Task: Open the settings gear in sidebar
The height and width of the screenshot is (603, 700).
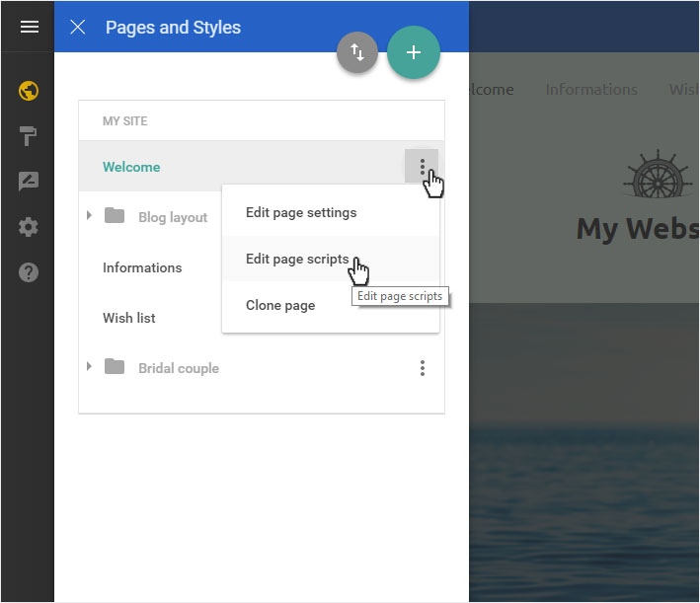Action: click(28, 227)
